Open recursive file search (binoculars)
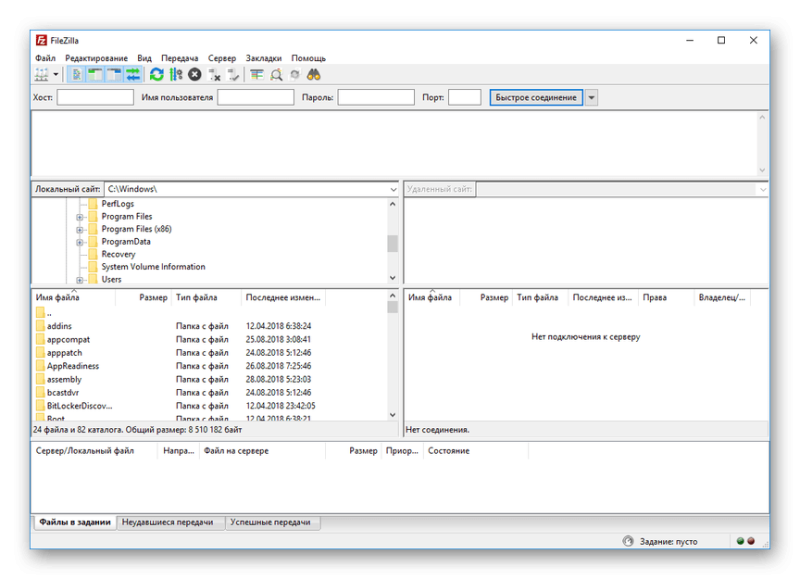Screen dimensions: 800x579 [314, 75]
